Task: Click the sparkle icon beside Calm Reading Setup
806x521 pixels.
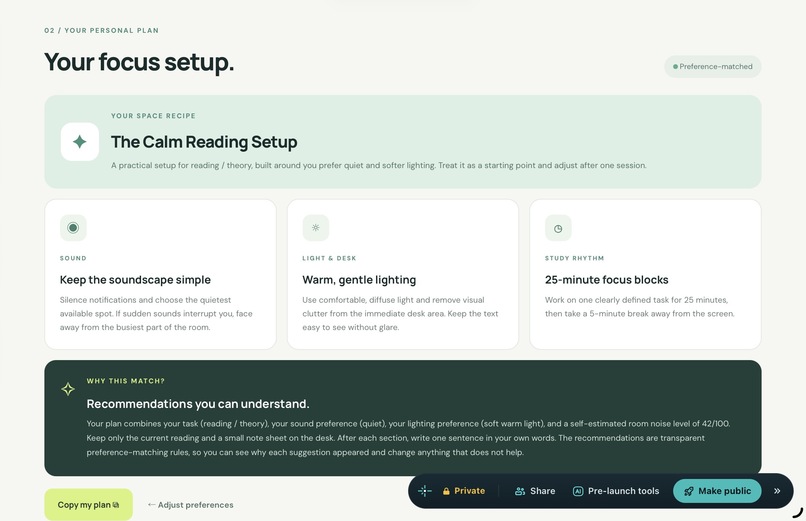Action: coord(80,142)
